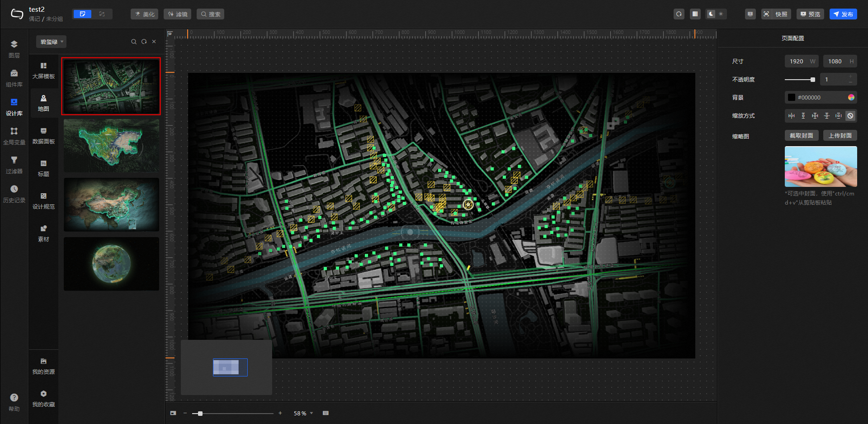This screenshot has width=868, height=424.
Task: Switch to the 大屏模板 category
Action: click(43, 70)
